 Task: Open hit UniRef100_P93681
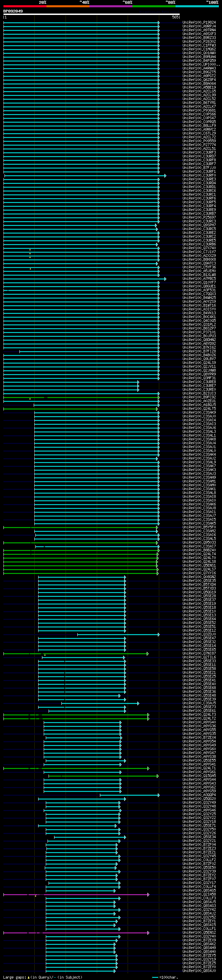tap(199, 110)
